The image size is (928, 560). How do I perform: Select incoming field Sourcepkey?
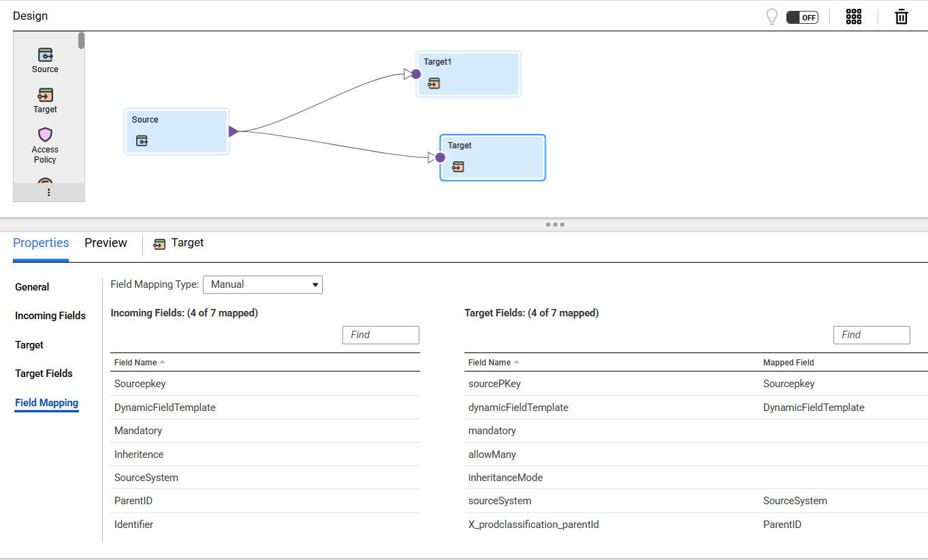(140, 384)
